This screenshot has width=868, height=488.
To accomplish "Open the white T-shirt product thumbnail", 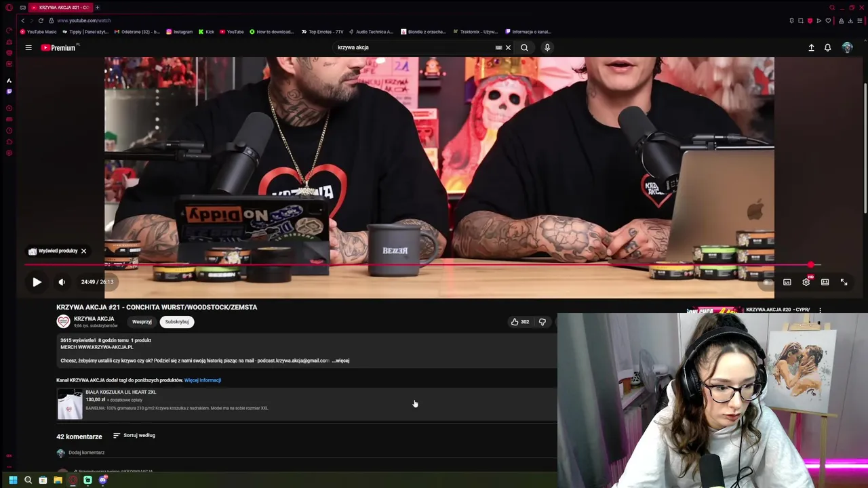I will coord(70,404).
